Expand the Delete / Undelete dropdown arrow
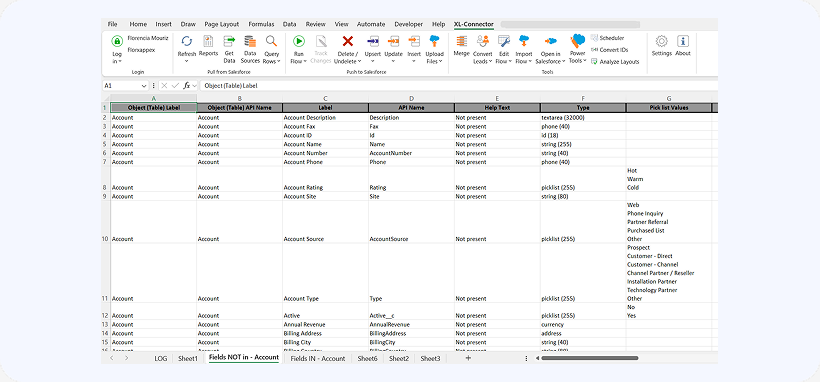Image resolution: width=820 pixels, height=382 pixels. click(x=359, y=62)
